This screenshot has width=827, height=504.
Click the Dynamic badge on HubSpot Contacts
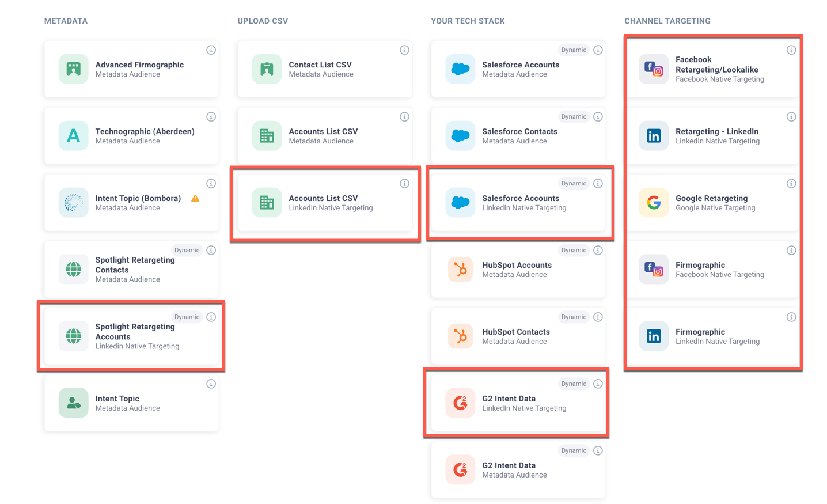pyautogui.click(x=574, y=317)
